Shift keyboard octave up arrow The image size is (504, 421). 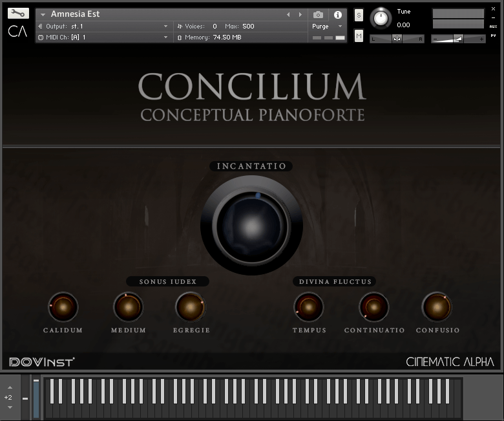10,387
